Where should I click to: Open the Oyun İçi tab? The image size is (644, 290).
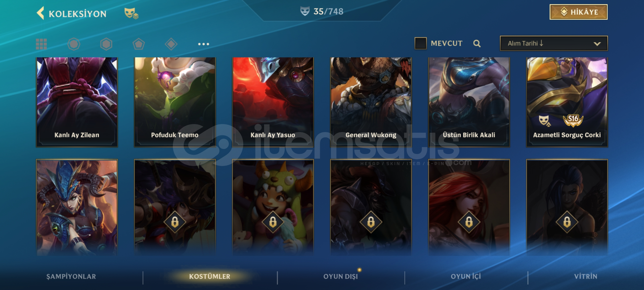[x=466, y=277]
